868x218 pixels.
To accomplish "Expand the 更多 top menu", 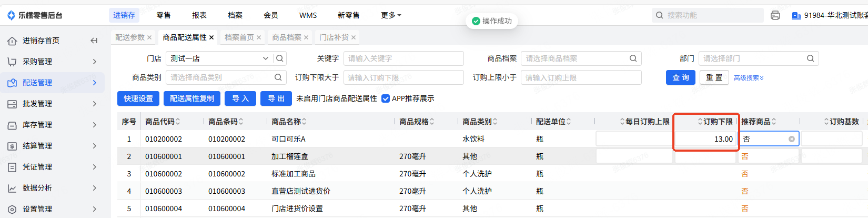I will 391,15.
